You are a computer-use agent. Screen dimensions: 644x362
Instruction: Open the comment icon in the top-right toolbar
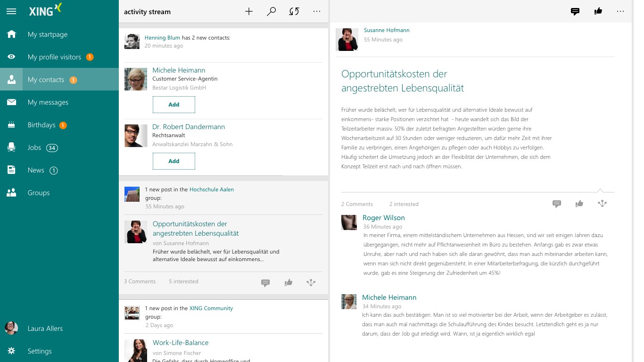point(575,11)
